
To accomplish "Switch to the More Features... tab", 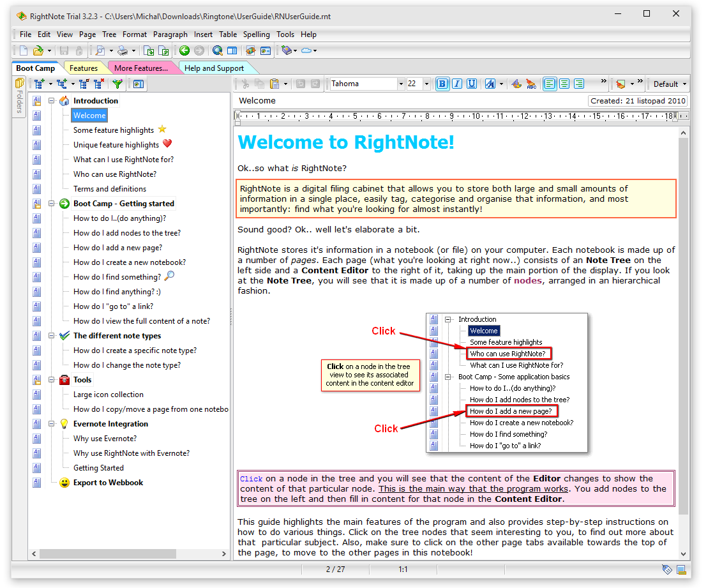I will [141, 68].
